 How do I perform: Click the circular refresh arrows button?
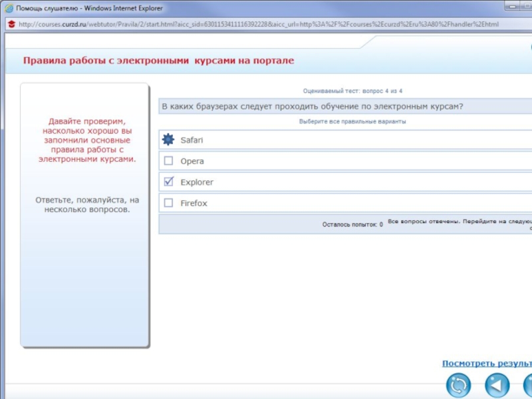(458, 386)
